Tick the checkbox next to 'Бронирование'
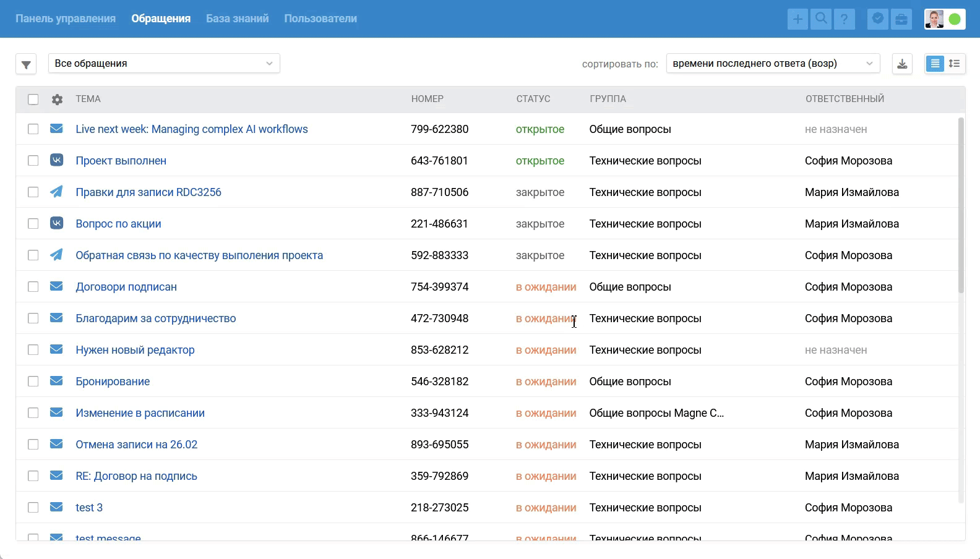The width and height of the screenshot is (980, 559). pyautogui.click(x=33, y=382)
